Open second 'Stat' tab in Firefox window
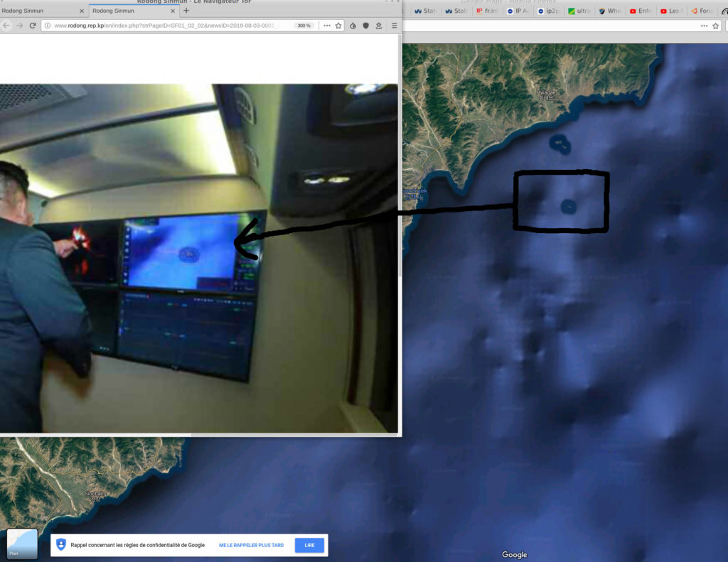The width and height of the screenshot is (728, 562). pyautogui.click(x=456, y=11)
